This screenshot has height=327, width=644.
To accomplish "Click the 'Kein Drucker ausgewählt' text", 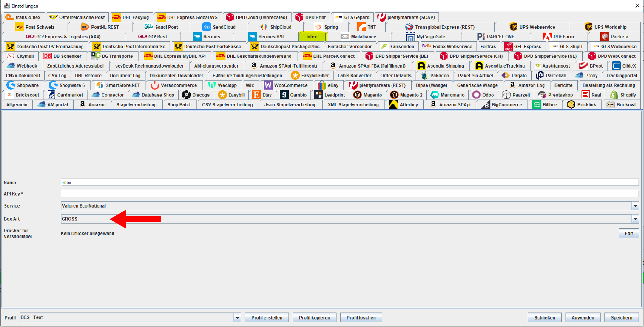I will (x=88, y=233).
